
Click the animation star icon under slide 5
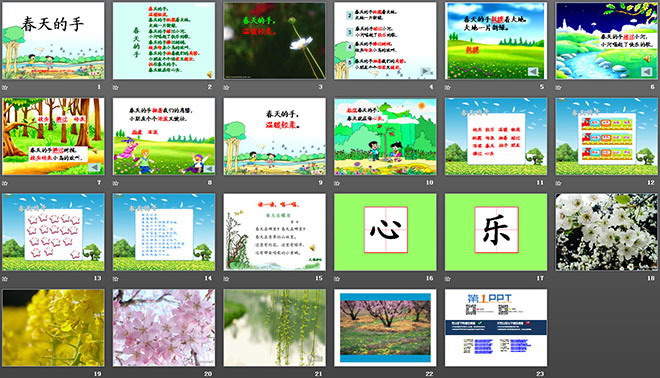[448, 88]
